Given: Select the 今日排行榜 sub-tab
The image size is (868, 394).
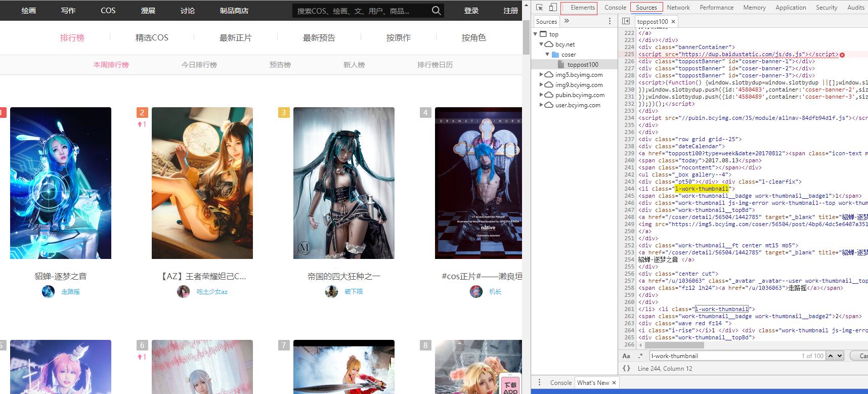Looking at the screenshot, I should click(x=199, y=65).
